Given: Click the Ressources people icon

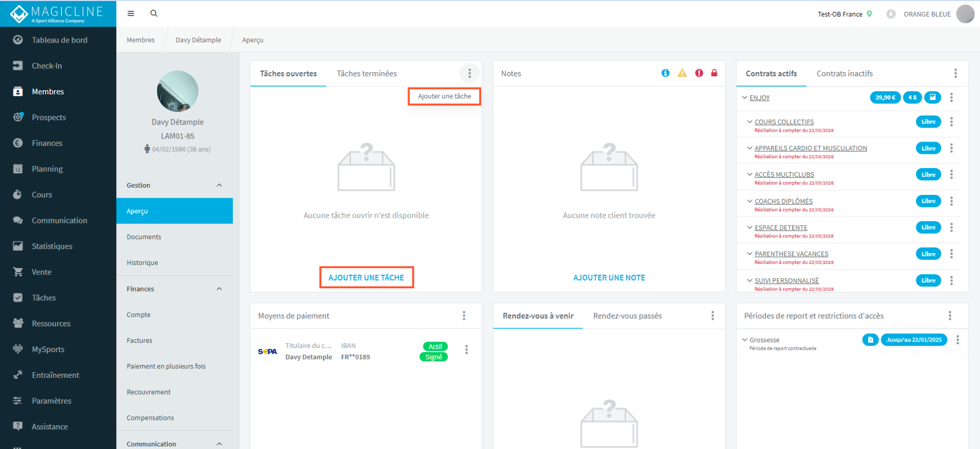Looking at the screenshot, I should [18, 324].
